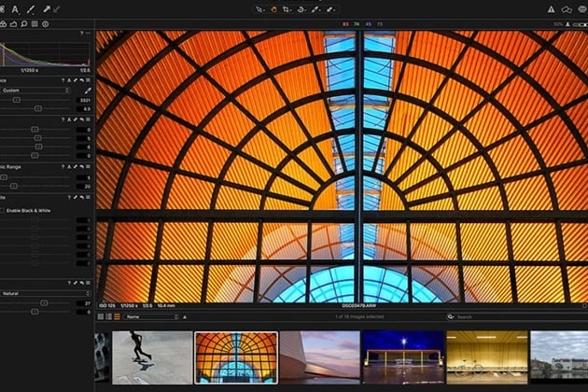Click auto-adjust 'A' on Dynamic Range panel

click(x=69, y=166)
